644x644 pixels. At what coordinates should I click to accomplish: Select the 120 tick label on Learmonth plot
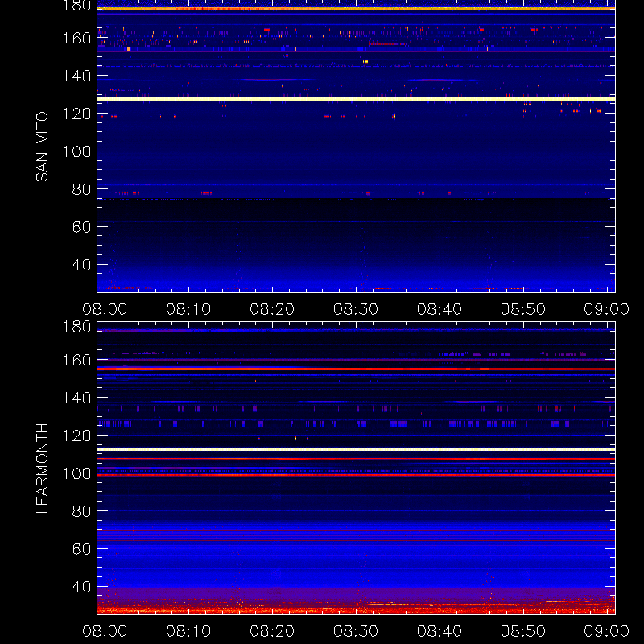(76, 436)
